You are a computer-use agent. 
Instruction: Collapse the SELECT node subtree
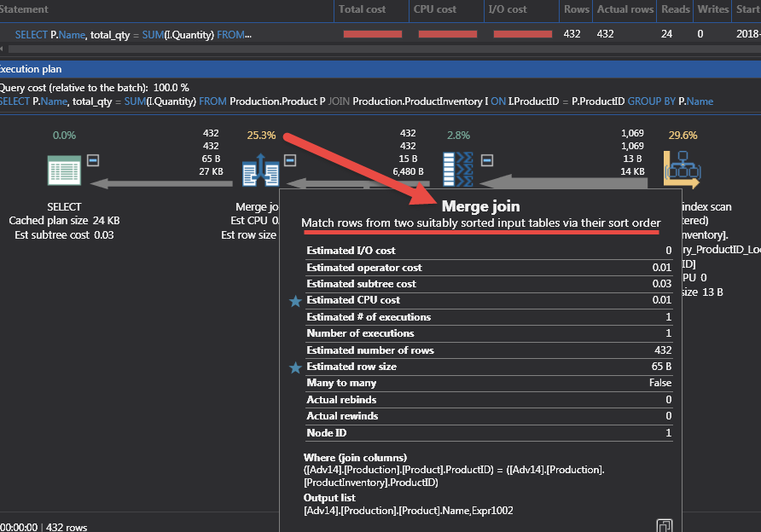pos(94,159)
